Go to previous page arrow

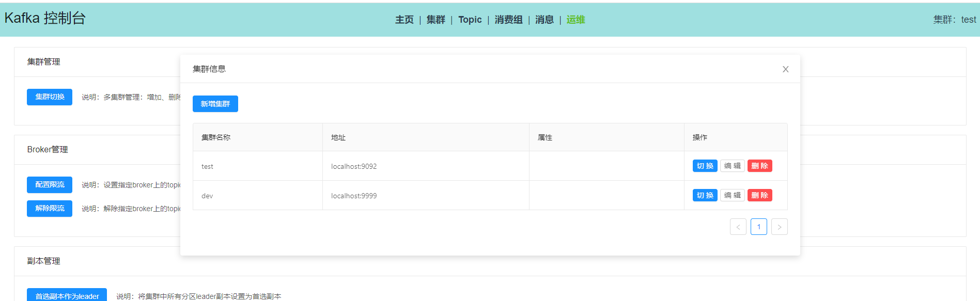738,227
